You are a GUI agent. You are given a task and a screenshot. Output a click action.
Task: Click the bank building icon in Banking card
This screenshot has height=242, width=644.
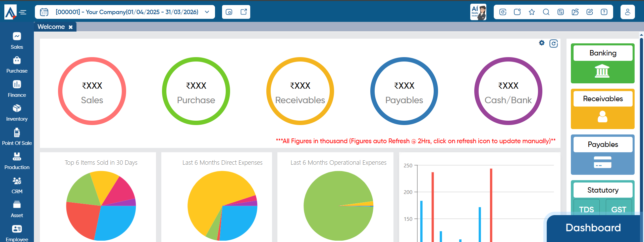602,71
